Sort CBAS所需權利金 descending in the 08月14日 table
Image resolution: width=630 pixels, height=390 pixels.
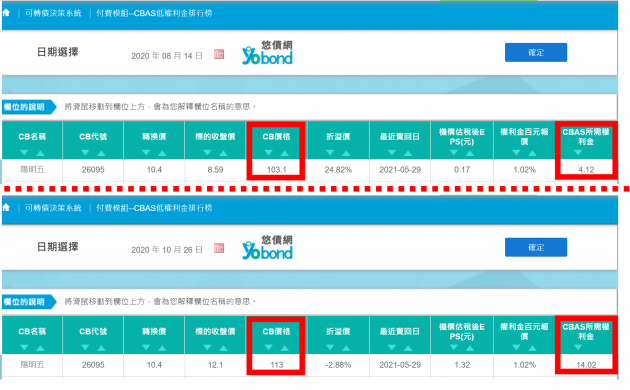pos(578,153)
